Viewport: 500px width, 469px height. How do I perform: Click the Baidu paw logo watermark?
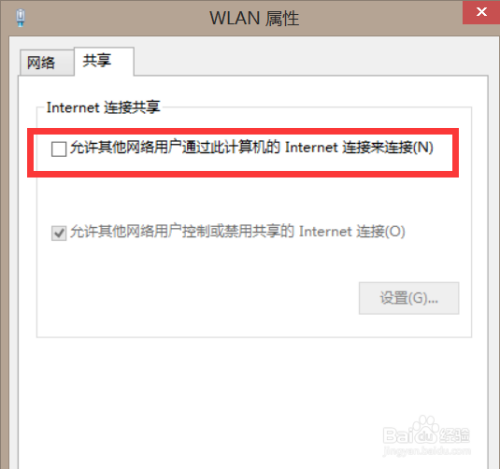coord(425,429)
